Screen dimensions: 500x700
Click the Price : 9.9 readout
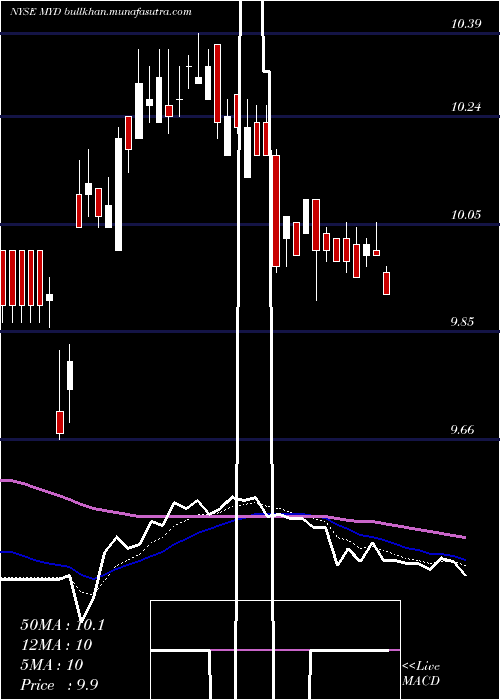coord(59,684)
